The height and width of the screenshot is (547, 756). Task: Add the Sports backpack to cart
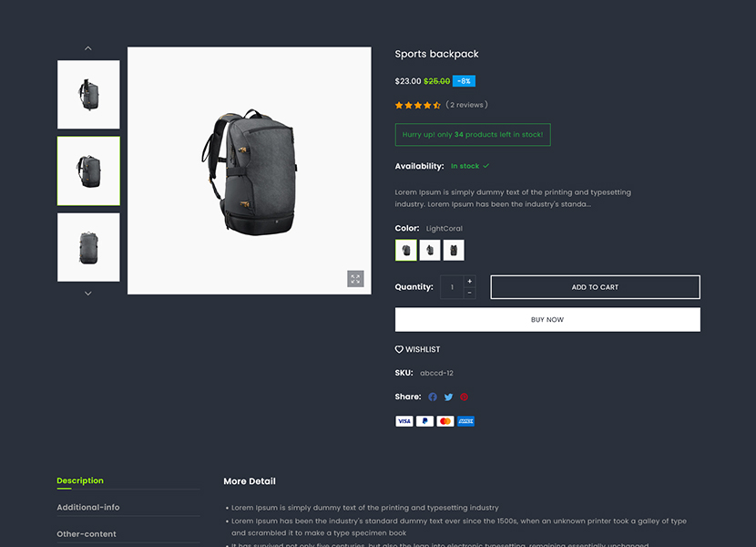click(595, 286)
